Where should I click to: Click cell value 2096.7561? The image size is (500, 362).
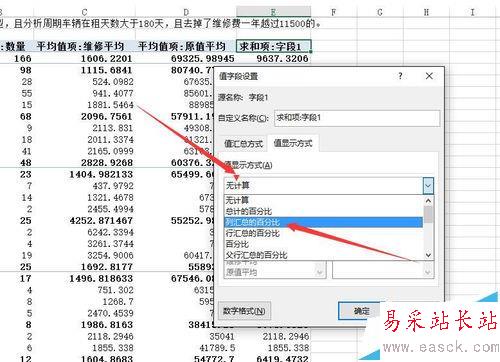pos(107,117)
